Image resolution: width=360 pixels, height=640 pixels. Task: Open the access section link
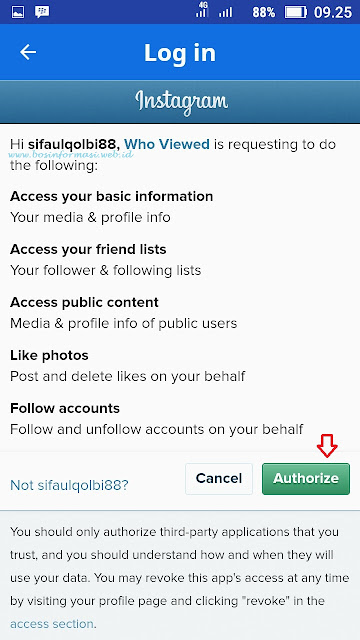53,624
